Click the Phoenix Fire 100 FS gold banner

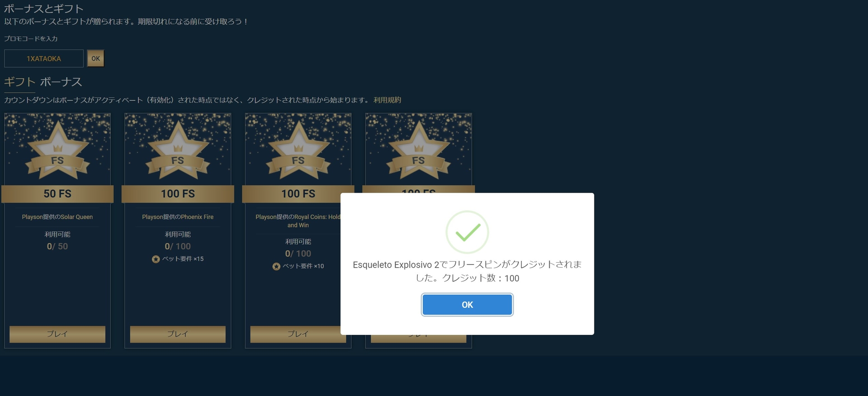(178, 194)
